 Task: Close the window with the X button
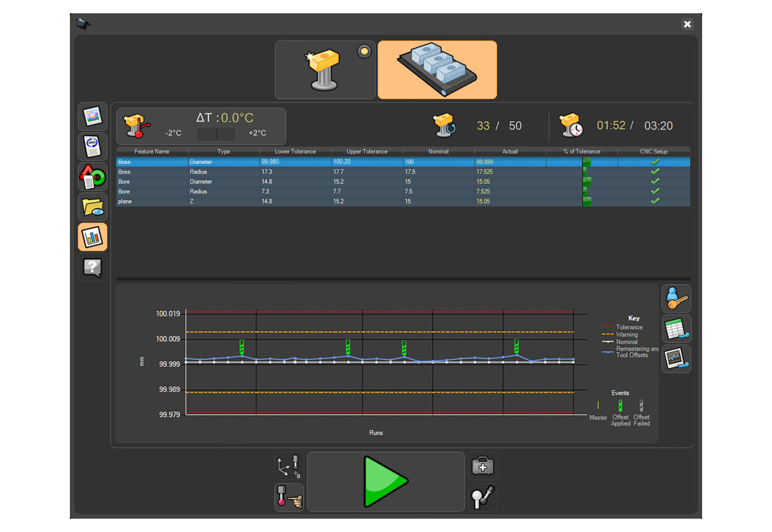click(687, 24)
